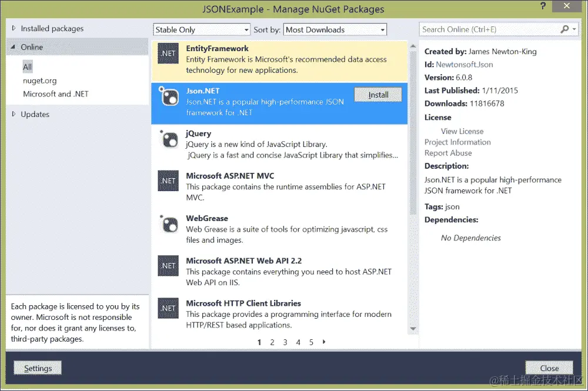Click the Report Abuse link
588x391 pixels.
click(x=448, y=153)
